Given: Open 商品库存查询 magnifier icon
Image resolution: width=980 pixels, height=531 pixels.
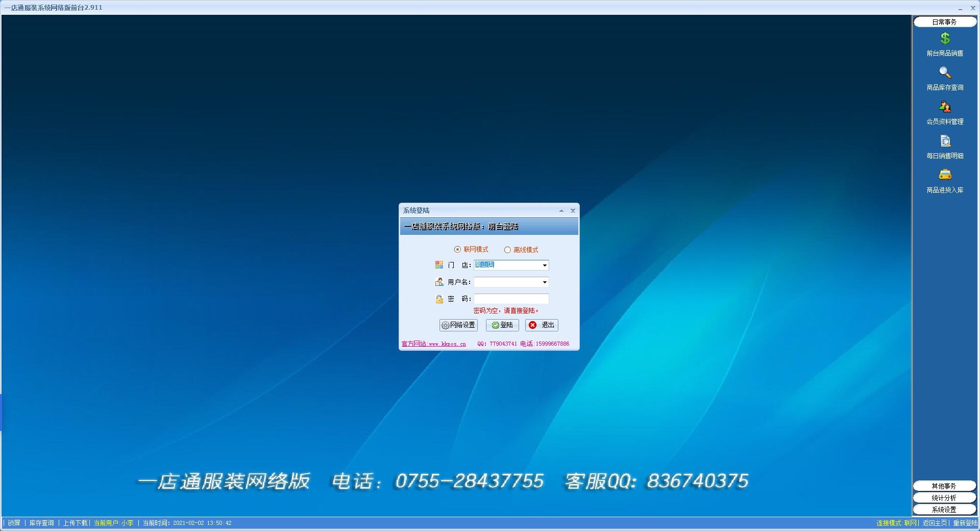Looking at the screenshot, I should point(945,73).
